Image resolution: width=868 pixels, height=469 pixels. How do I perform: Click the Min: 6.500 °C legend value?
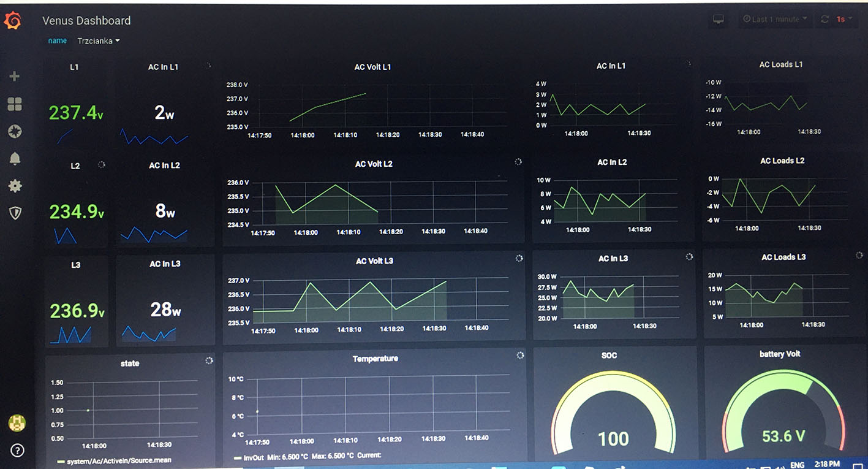click(x=288, y=456)
